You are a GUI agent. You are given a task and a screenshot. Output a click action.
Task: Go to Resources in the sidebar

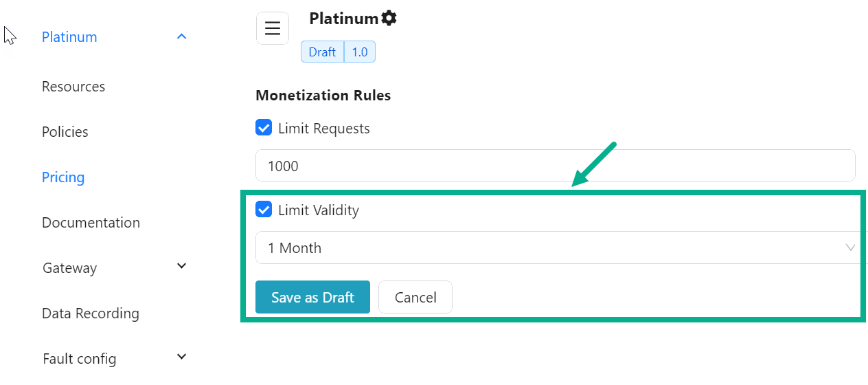tap(73, 87)
